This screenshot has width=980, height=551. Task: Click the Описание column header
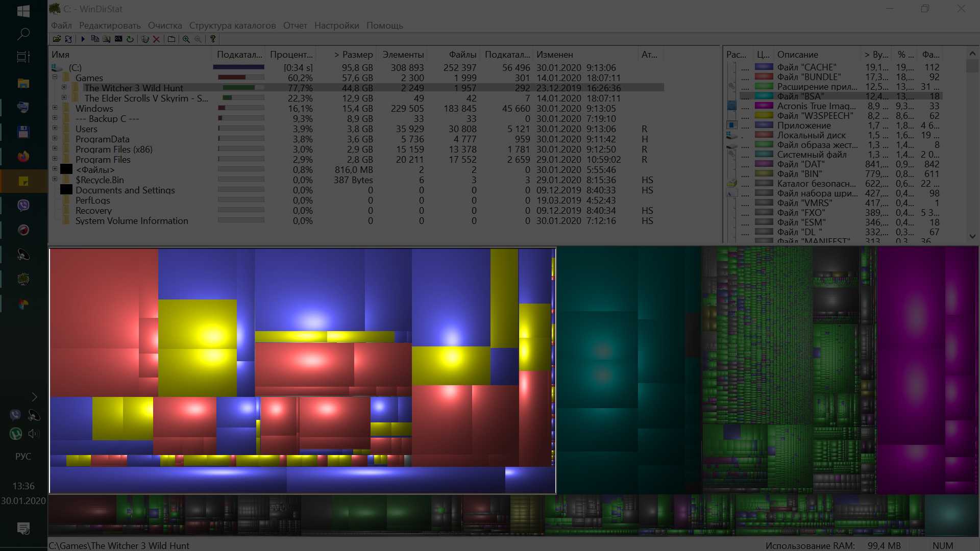(797, 55)
